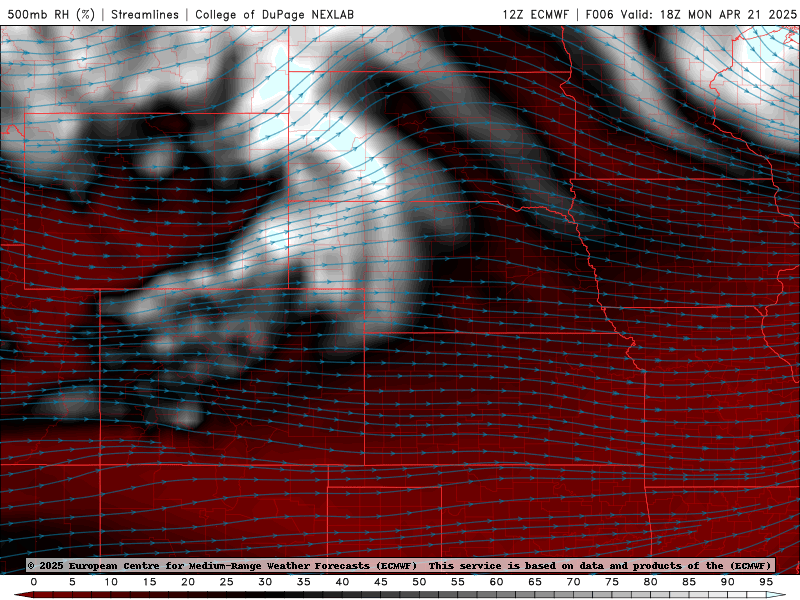The image size is (800, 600).
Task: Click the "500mb RH (%)" title text
Action: [x=51, y=14]
